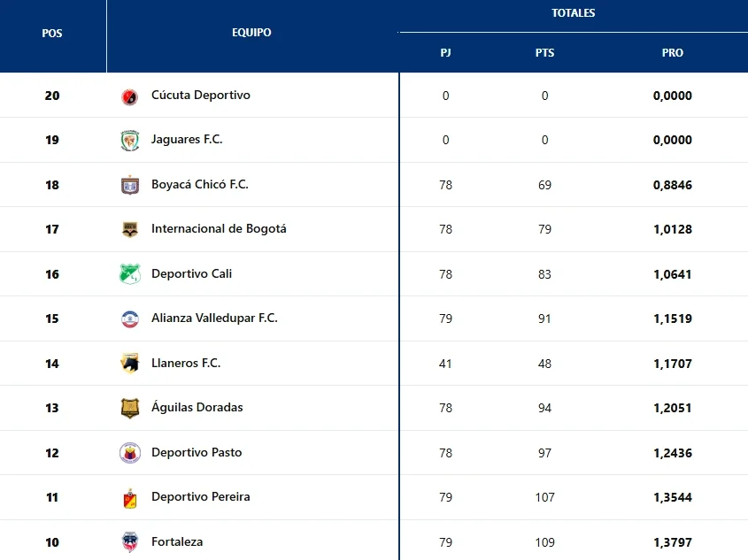
Task: Click the TOTALES header group
Action: (x=574, y=13)
